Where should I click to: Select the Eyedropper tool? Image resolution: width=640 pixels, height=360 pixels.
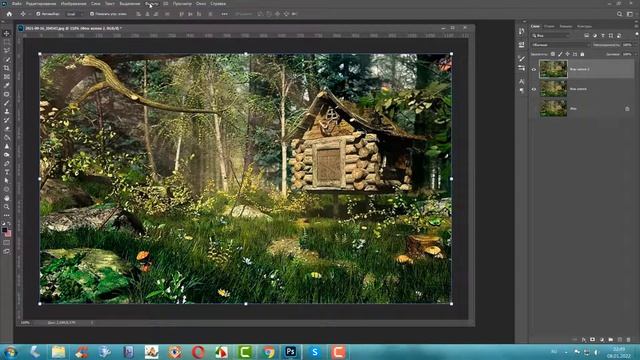(x=7, y=85)
